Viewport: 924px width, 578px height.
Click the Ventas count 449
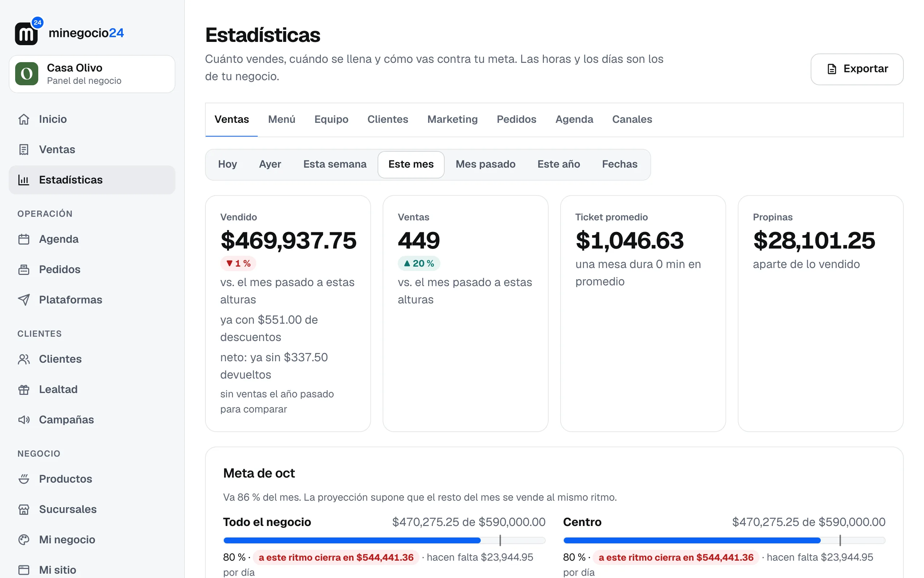[419, 241]
